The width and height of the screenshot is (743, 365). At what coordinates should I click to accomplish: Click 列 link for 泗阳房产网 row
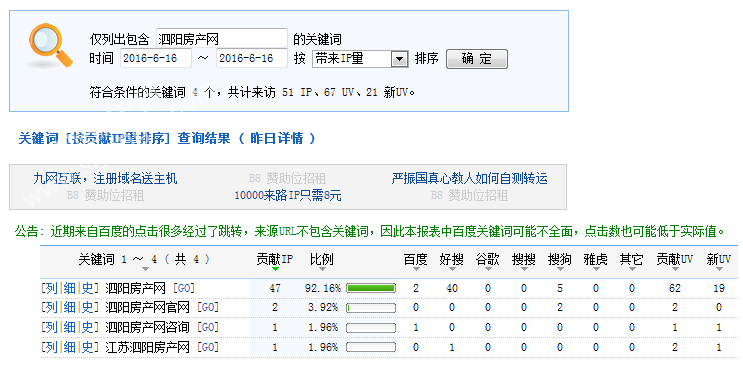51,288
